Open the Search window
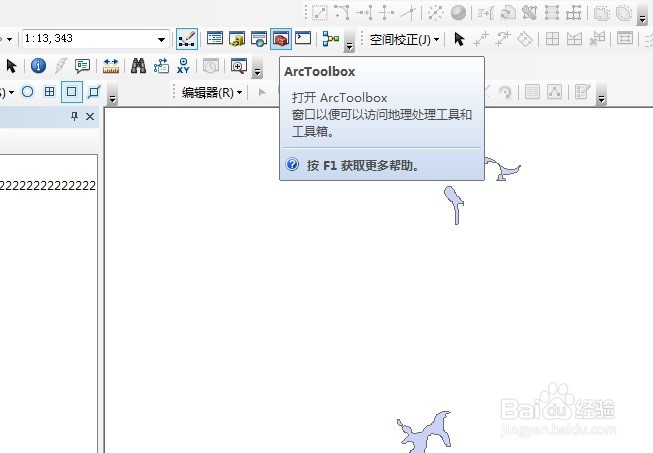 pyautogui.click(x=259, y=39)
